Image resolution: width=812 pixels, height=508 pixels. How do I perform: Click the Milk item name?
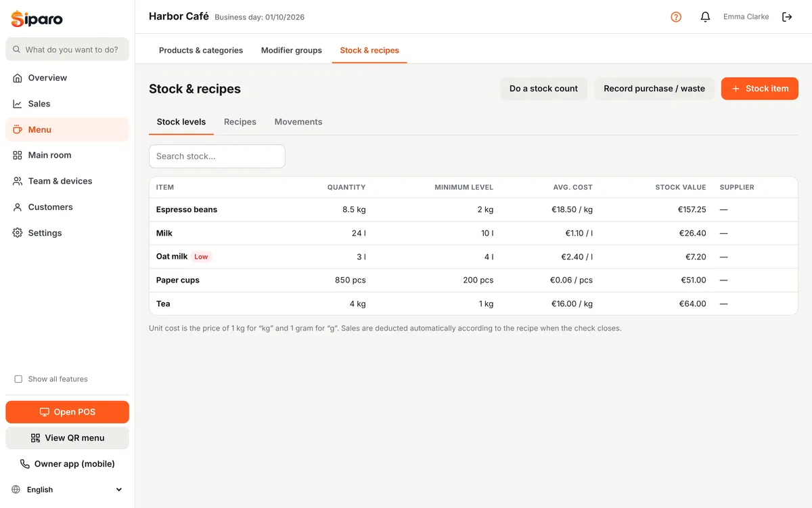(164, 233)
